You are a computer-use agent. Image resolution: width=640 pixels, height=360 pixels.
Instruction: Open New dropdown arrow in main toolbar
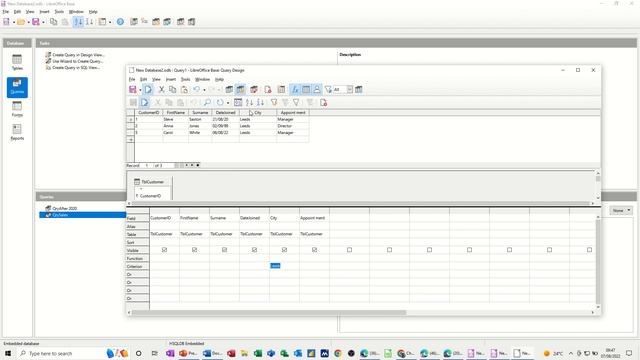pos(13,22)
